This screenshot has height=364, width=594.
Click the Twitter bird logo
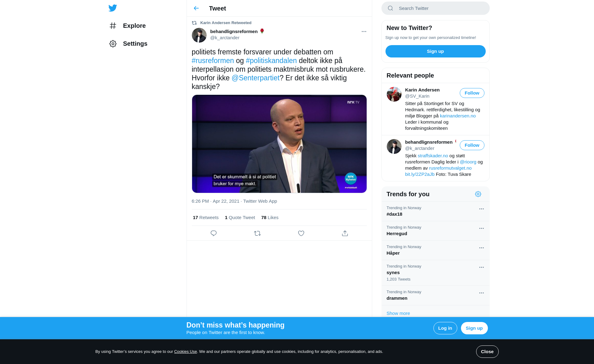click(113, 8)
